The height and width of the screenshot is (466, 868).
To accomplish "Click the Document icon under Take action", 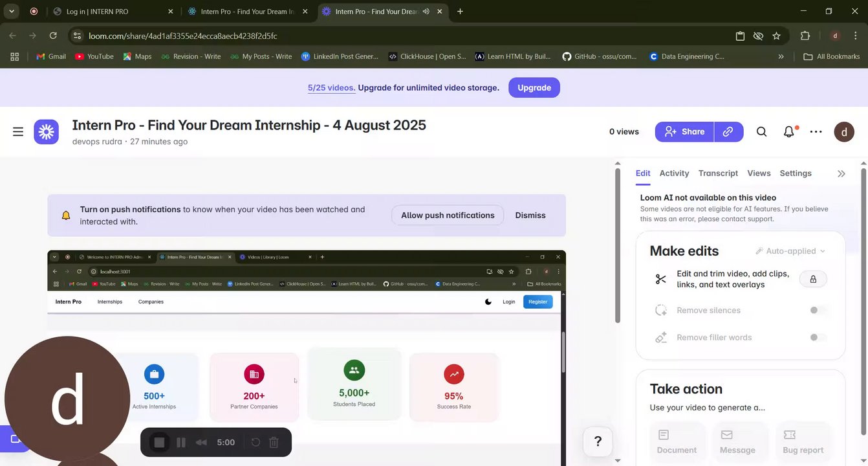I will coord(664,435).
